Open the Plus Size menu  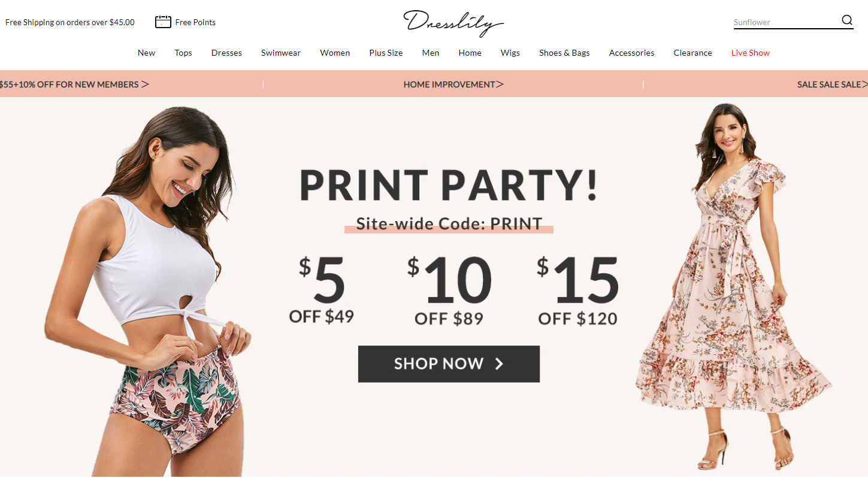[x=386, y=53]
